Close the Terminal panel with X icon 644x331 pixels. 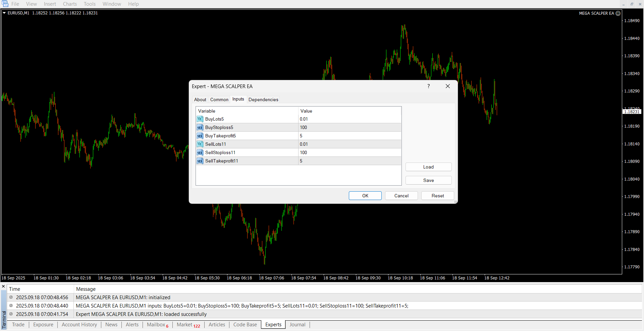click(3, 286)
